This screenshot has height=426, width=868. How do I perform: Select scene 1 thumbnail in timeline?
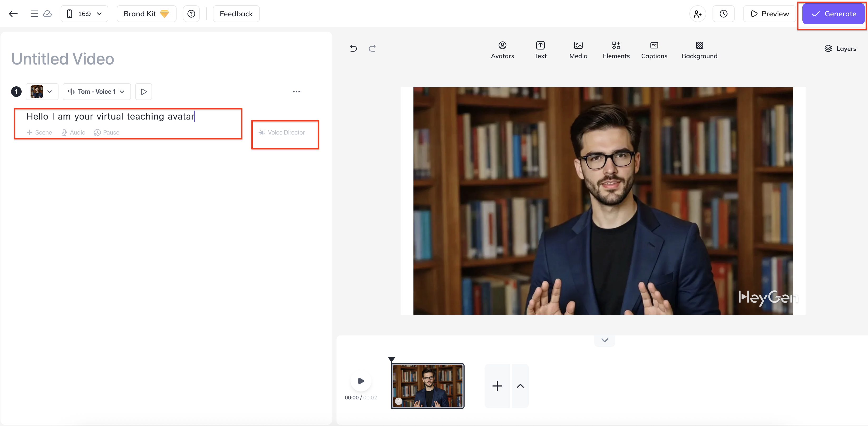pyautogui.click(x=427, y=386)
